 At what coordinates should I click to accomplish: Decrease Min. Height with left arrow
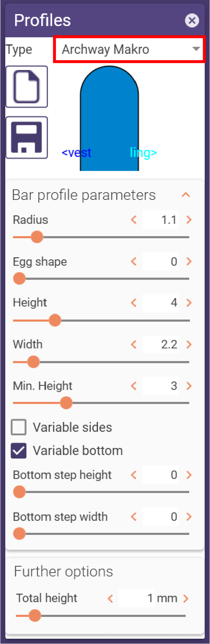(134, 386)
